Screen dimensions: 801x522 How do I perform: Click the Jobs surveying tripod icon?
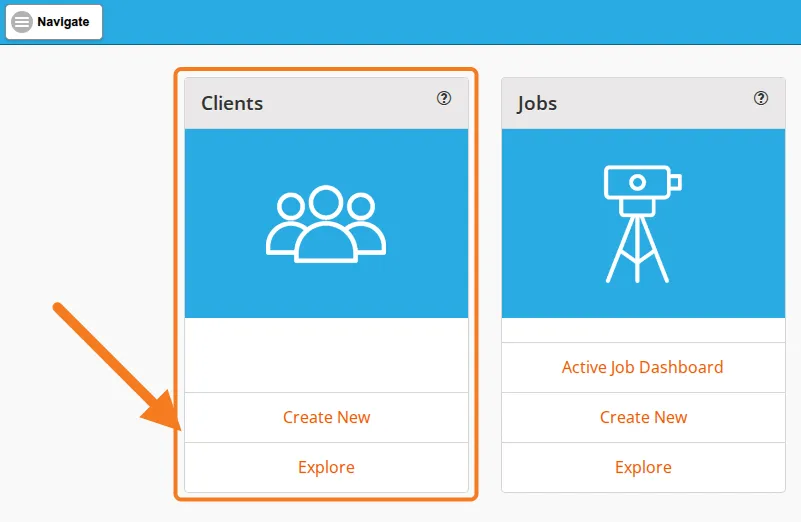pyautogui.click(x=642, y=224)
